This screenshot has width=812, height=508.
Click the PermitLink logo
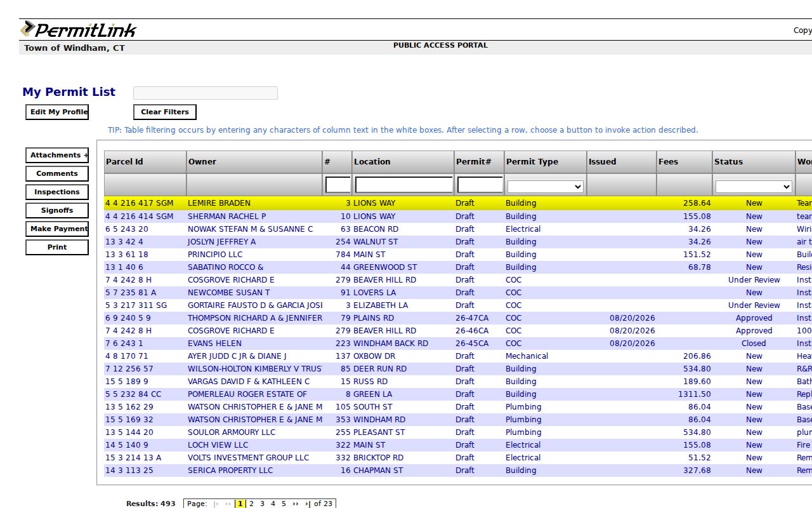coord(79,29)
